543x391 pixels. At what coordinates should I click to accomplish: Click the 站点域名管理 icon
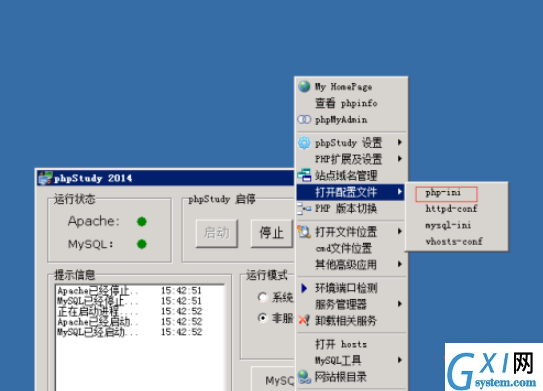coord(304,175)
